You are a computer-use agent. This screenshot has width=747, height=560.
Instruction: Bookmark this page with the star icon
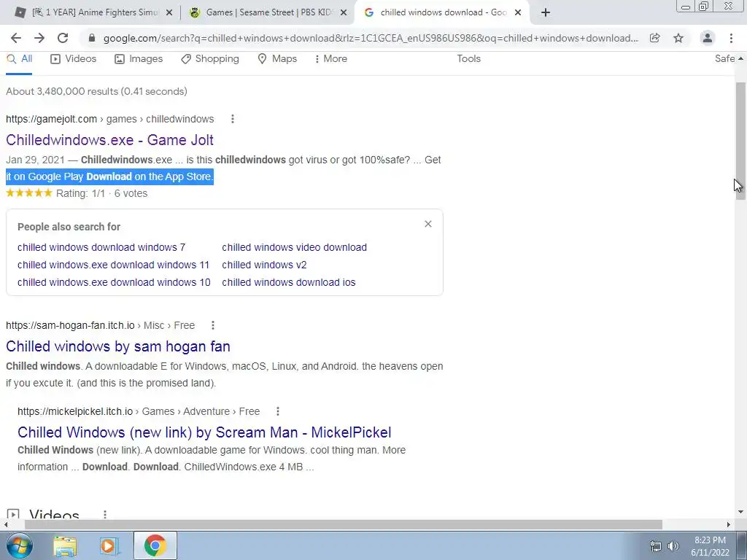point(678,38)
